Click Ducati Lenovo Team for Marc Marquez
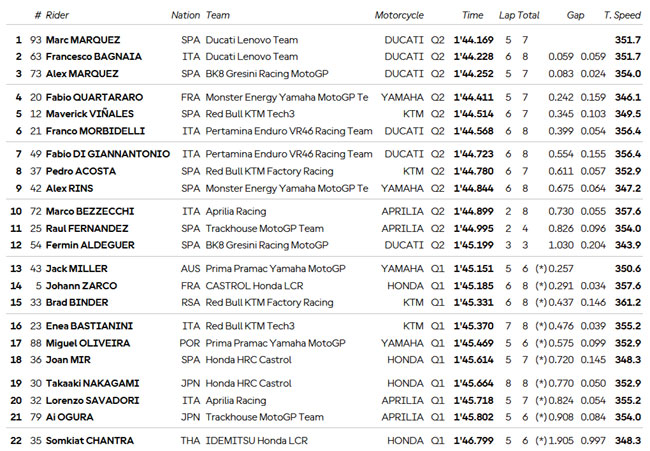650x451 pixels. (x=252, y=40)
